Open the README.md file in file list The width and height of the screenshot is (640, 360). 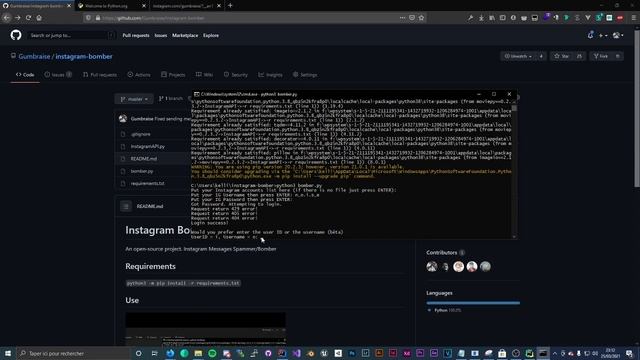(x=144, y=158)
